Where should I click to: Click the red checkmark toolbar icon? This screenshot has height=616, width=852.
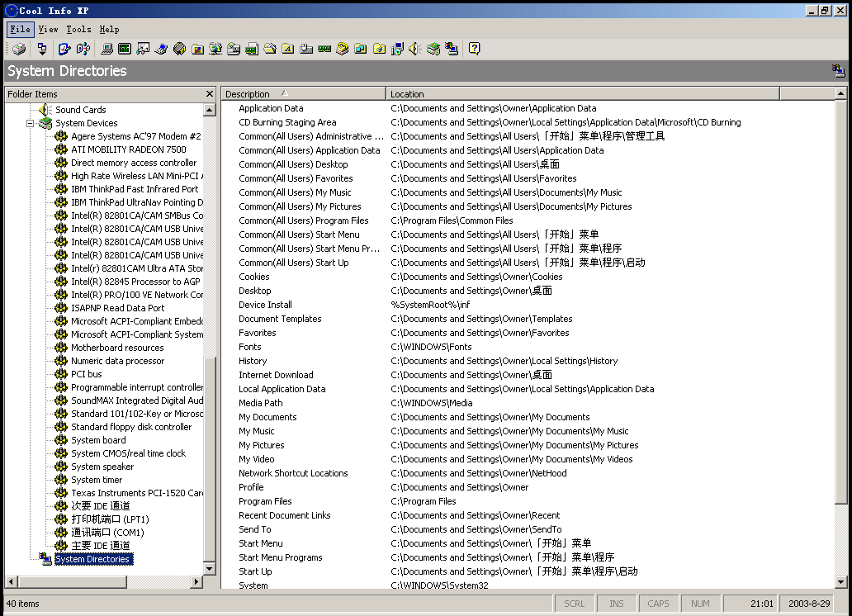pyautogui.click(x=64, y=49)
